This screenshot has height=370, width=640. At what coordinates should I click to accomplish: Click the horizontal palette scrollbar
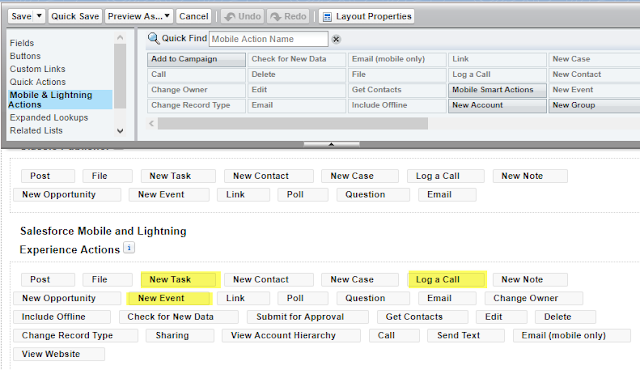point(293,123)
